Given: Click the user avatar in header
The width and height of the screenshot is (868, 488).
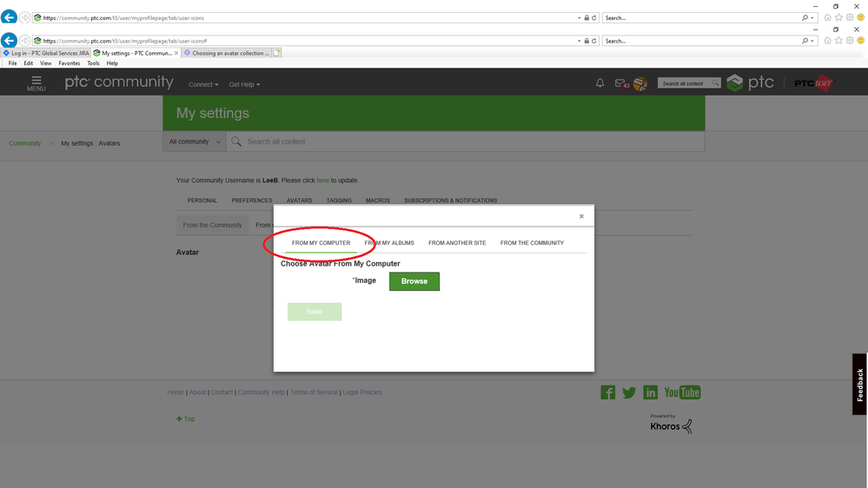Looking at the screenshot, I should tap(639, 84).
